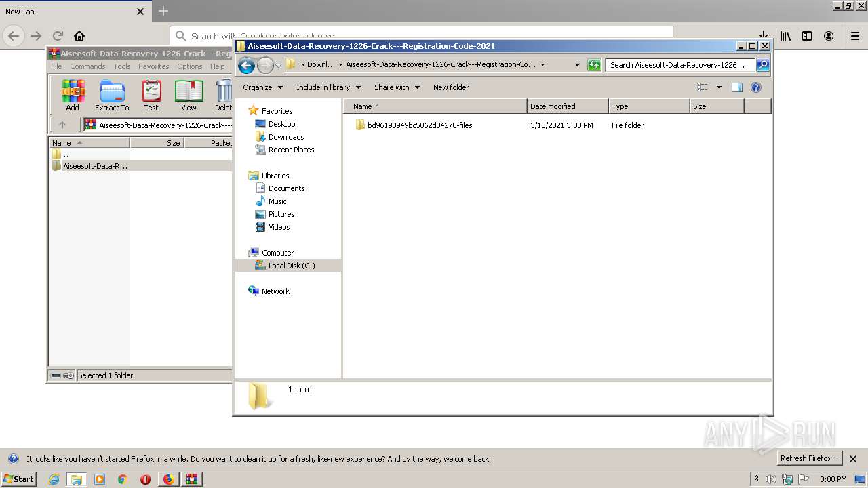Click Opera taskbar icon

(x=145, y=479)
